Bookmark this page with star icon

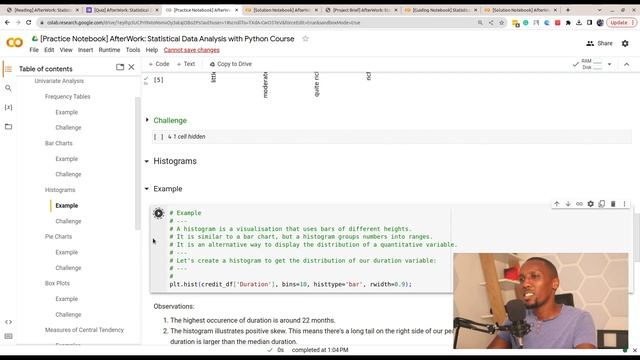tap(502, 23)
